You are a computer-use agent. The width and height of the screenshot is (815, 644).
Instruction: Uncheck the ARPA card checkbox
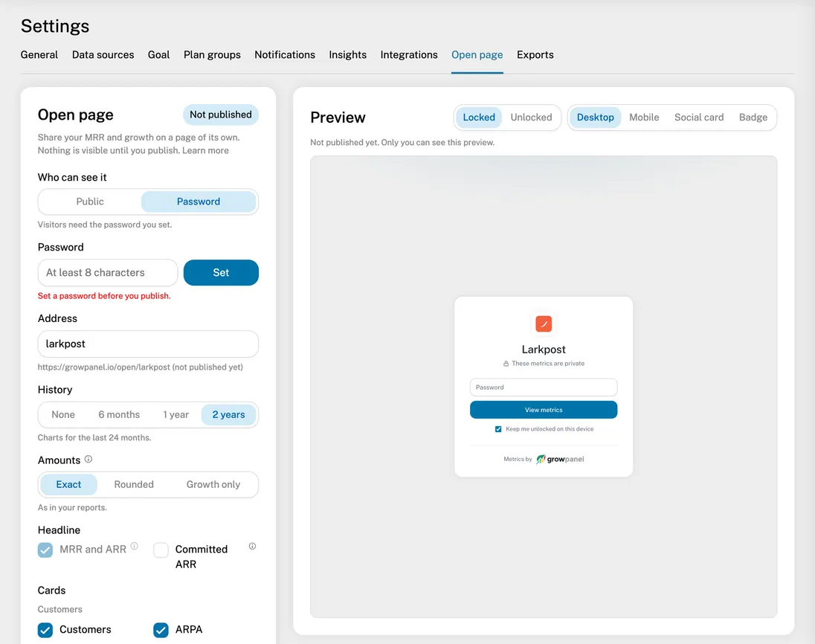pyautogui.click(x=161, y=630)
